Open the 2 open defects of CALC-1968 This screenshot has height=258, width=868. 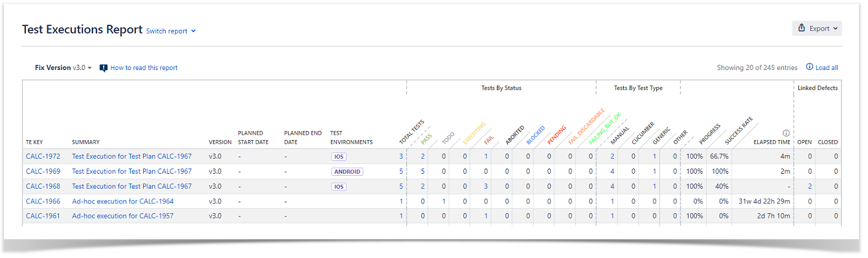pos(810,186)
